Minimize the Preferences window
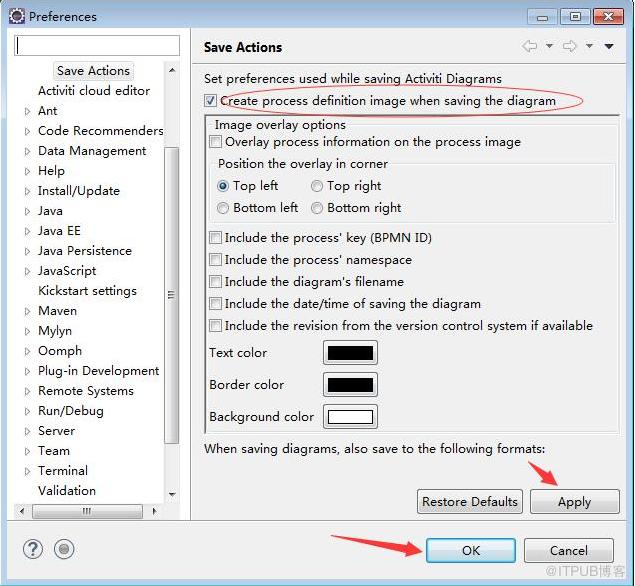The image size is (635, 586). coord(543,17)
